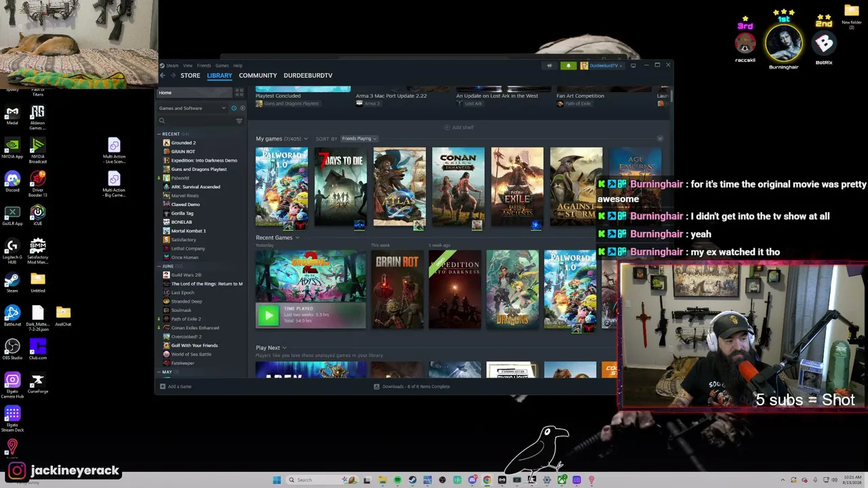Open the Help menu
Image resolution: width=868 pixels, height=488 pixels.
coord(237,66)
